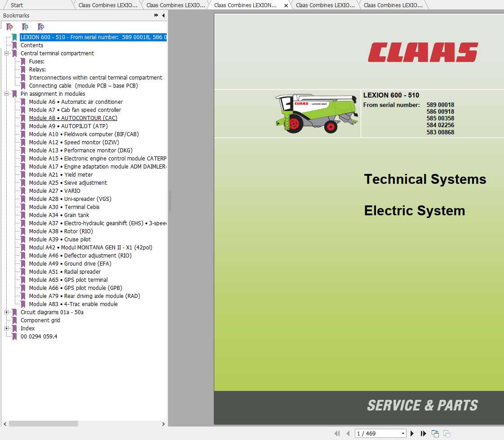
Task: Select the facing pages view icon
Action: click(x=447, y=433)
